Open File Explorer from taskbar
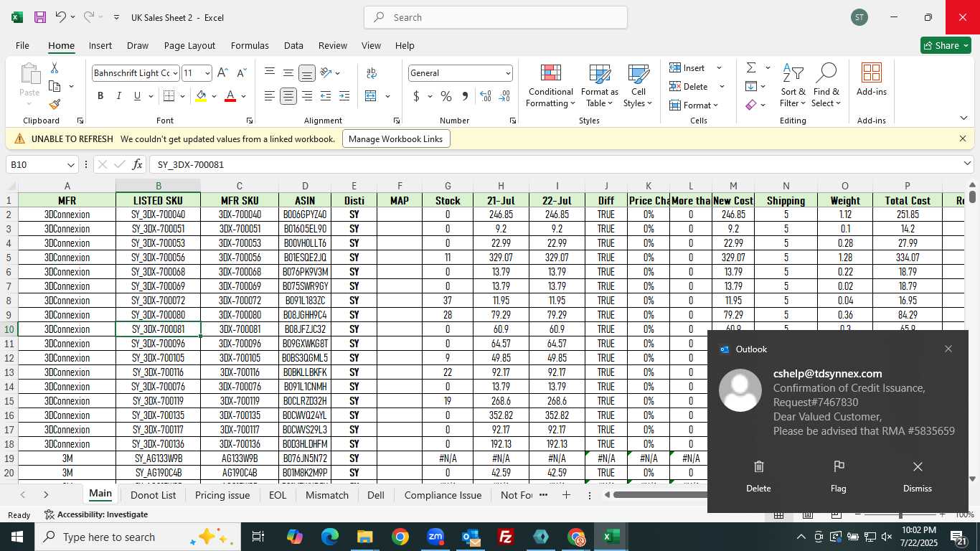The image size is (980, 551). tap(365, 537)
